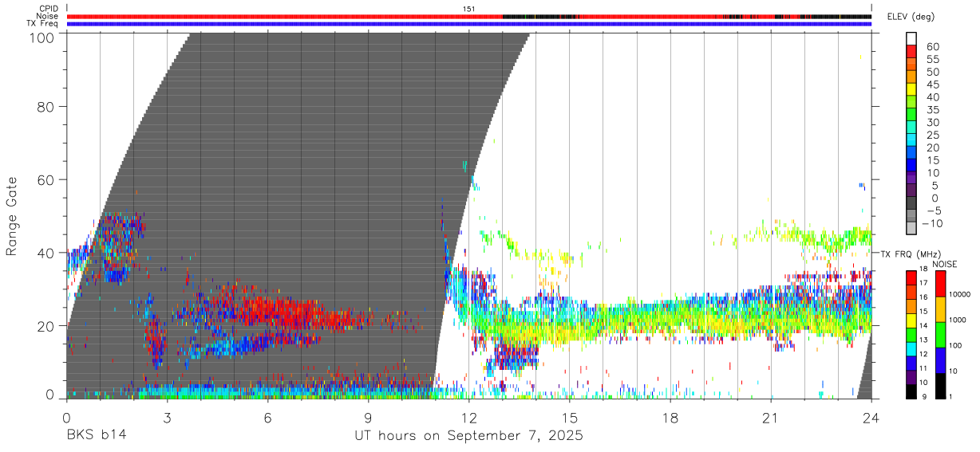Click the 40 tick on Range Gate axis
This screenshot has height=452, width=980.
pos(47,252)
